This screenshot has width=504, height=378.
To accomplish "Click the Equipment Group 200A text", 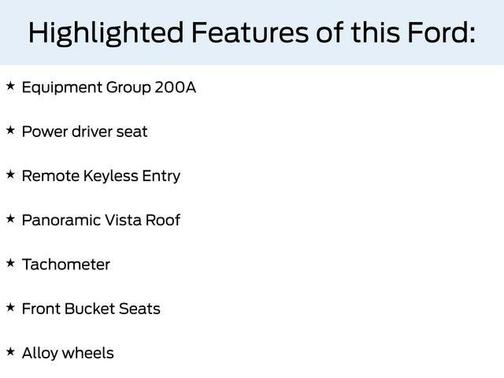I will [x=109, y=88].
